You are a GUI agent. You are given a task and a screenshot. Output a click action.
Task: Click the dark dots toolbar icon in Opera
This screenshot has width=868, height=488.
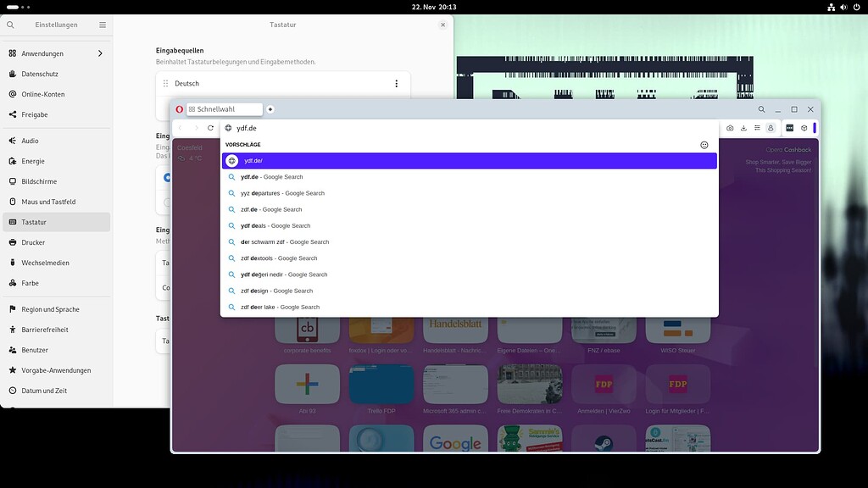point(789,128)
